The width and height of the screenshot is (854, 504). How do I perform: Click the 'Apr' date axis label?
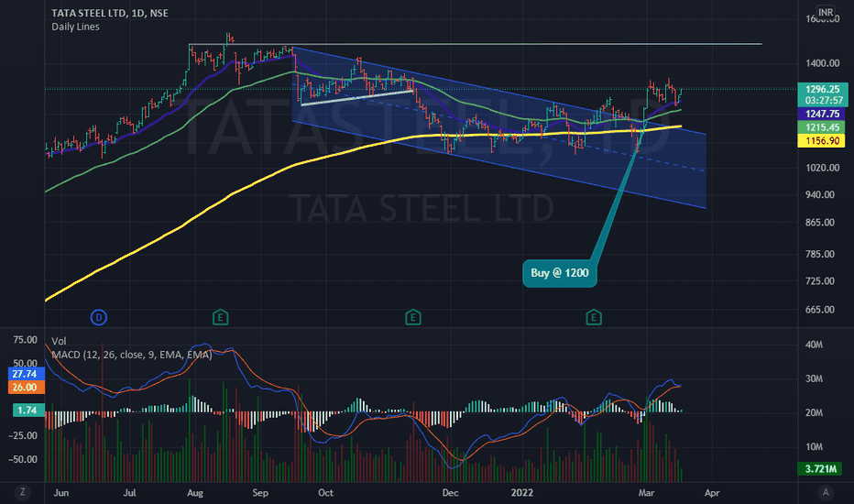[712, 493]
